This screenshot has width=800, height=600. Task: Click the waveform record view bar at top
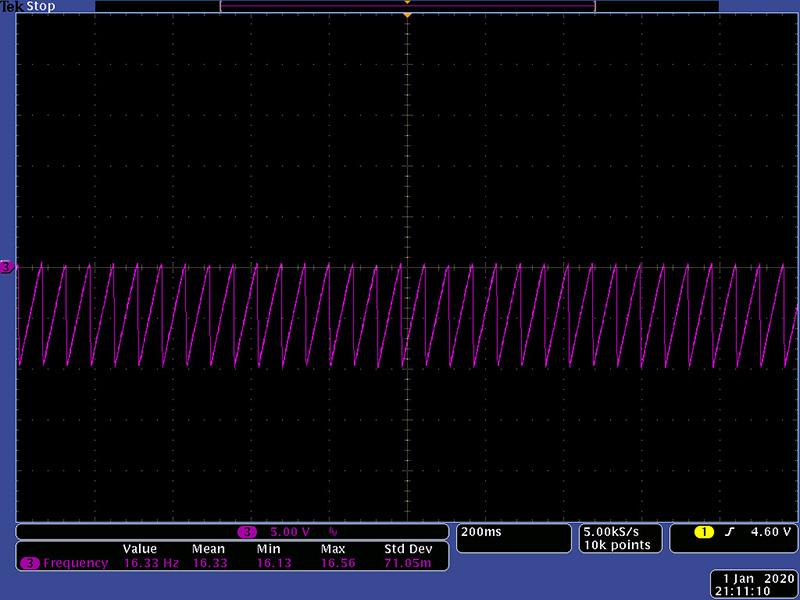[x=407, y=6]
